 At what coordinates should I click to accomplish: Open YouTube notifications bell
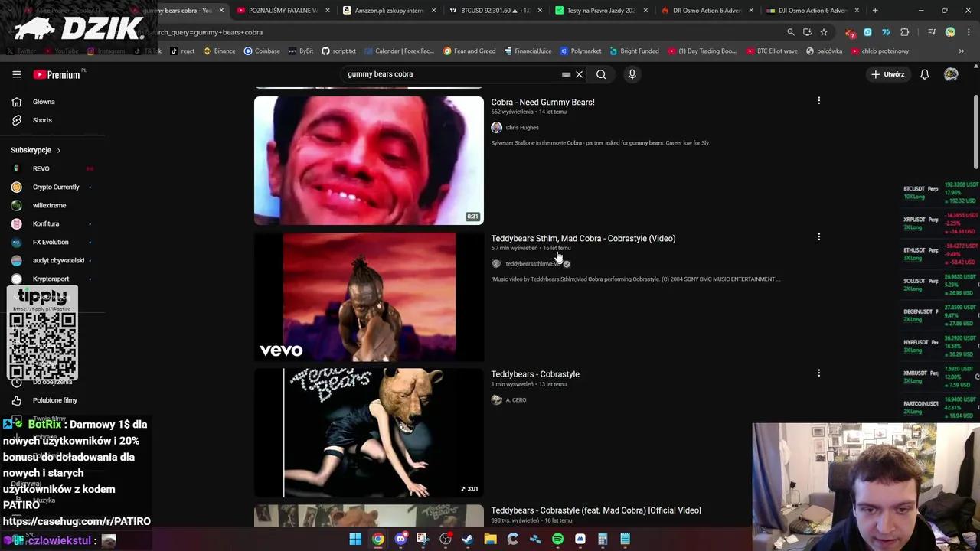point(924,74)
